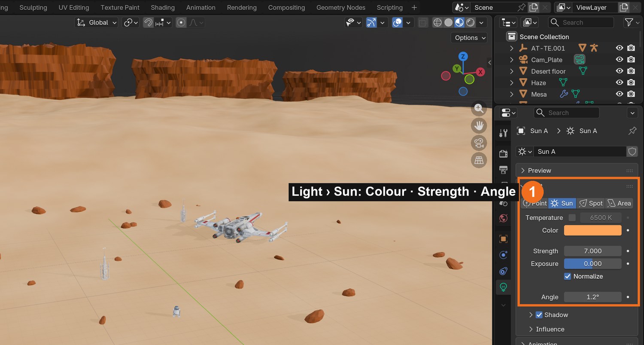Switch to the Compositing workspace tab
Viewport: 644px width, 345px height.
[286, 7]
